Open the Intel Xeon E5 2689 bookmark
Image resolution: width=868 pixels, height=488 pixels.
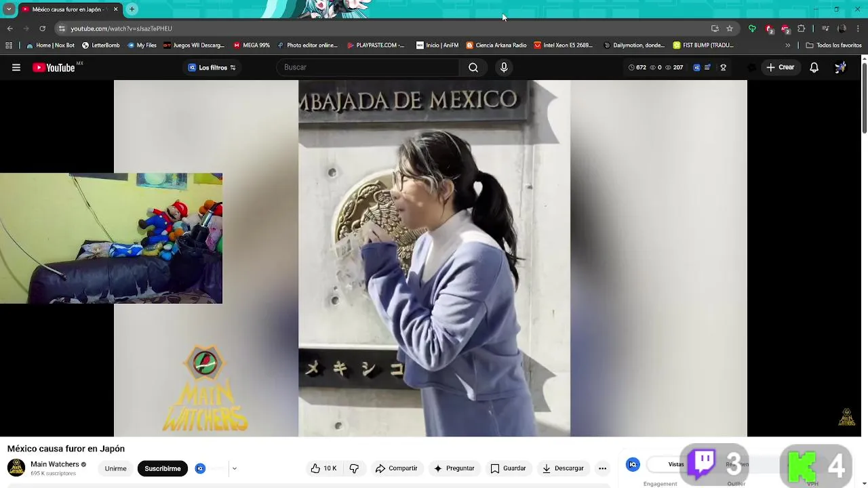[x=564, y=45]
